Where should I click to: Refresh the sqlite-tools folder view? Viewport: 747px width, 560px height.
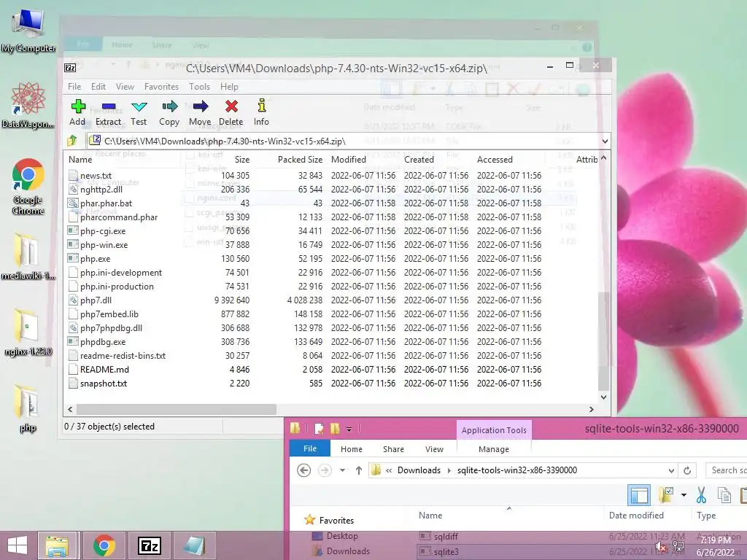pos(687,470)
